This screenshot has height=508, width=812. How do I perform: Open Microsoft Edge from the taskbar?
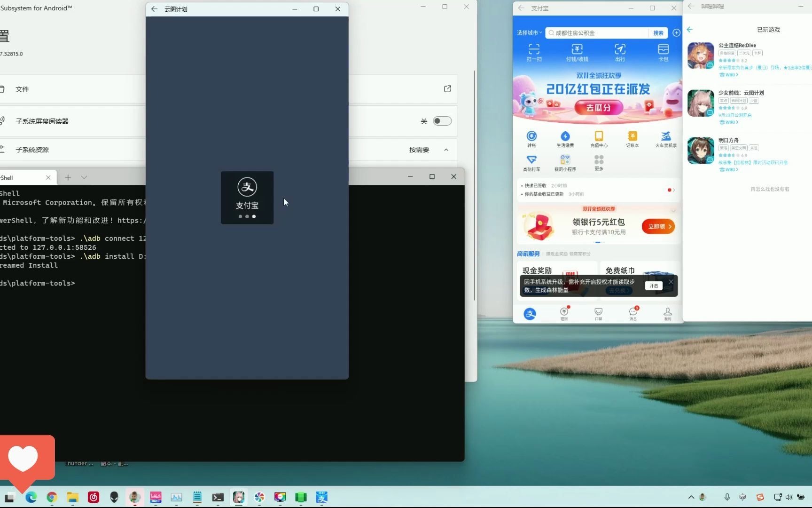(x=31, y=497)
